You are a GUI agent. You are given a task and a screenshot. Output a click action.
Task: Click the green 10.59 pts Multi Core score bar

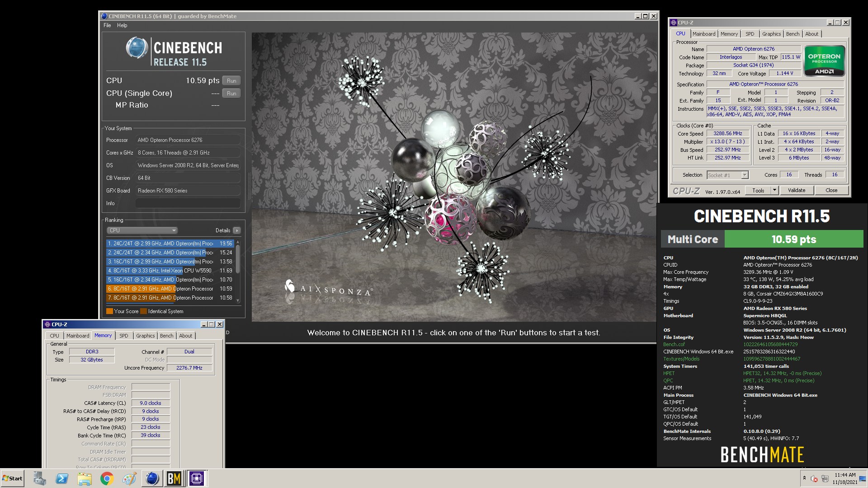tap(794, 239)
